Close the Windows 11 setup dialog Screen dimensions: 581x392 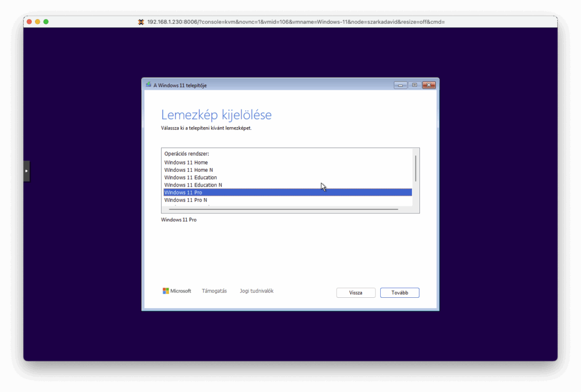pyautogui.click(x=429, y=85)
